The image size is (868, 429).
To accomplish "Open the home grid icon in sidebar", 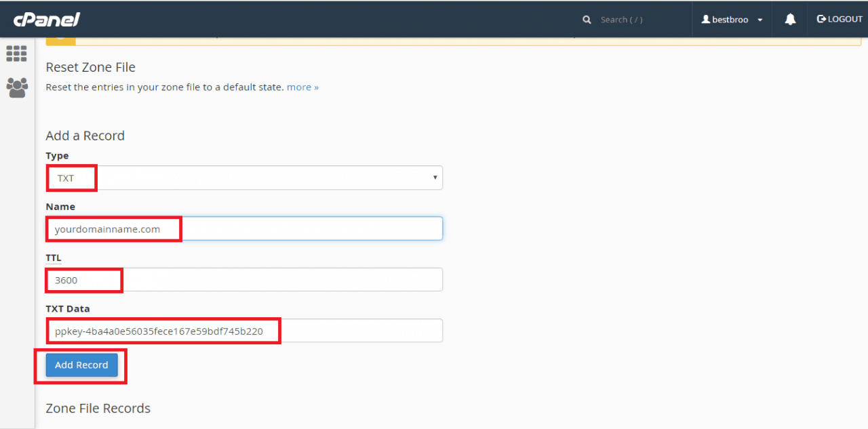I will [x=16, y=54].
